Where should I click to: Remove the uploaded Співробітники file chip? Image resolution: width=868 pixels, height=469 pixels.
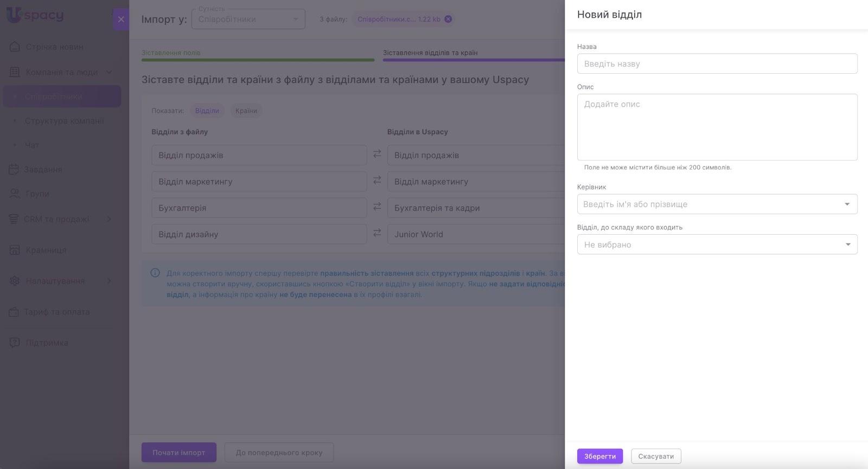pyautogui.click(x=448, y=19)
